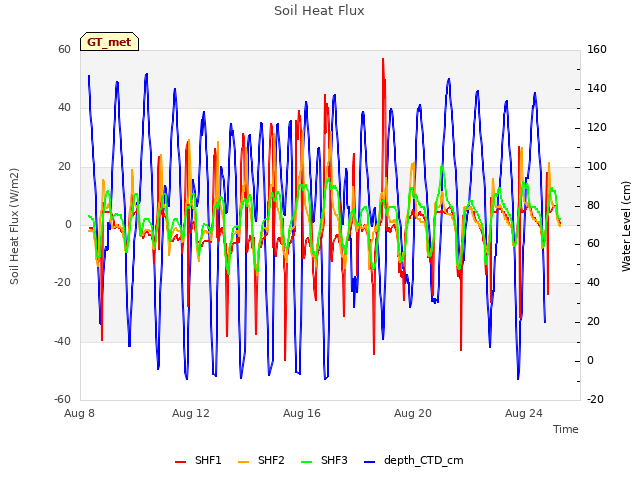Click the green SHF3 legend swatch
Image resolution: width=640 pixels, height=480 pixels.
click(306, 462)
